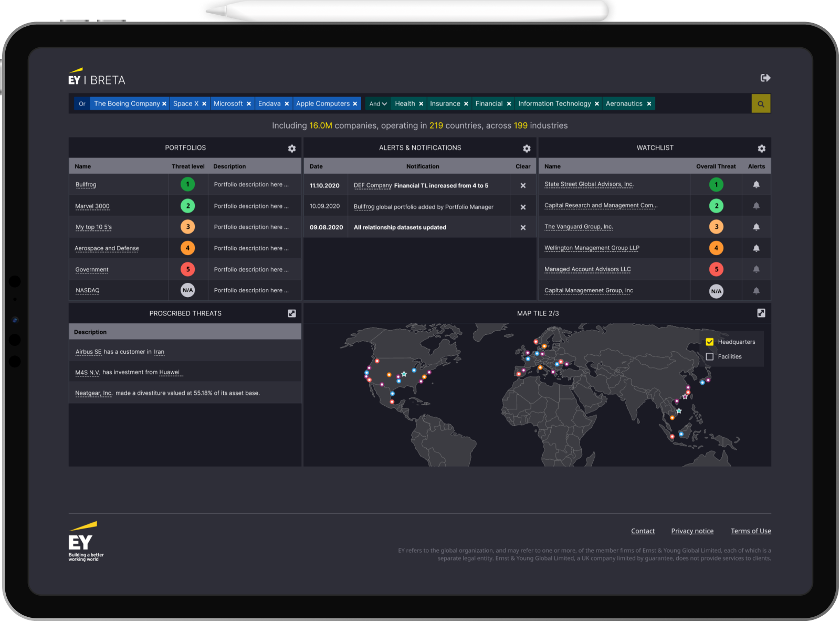
Task: Click Aerospace and Defense threat level 4 badge
Action: click(x=187, y=248)
